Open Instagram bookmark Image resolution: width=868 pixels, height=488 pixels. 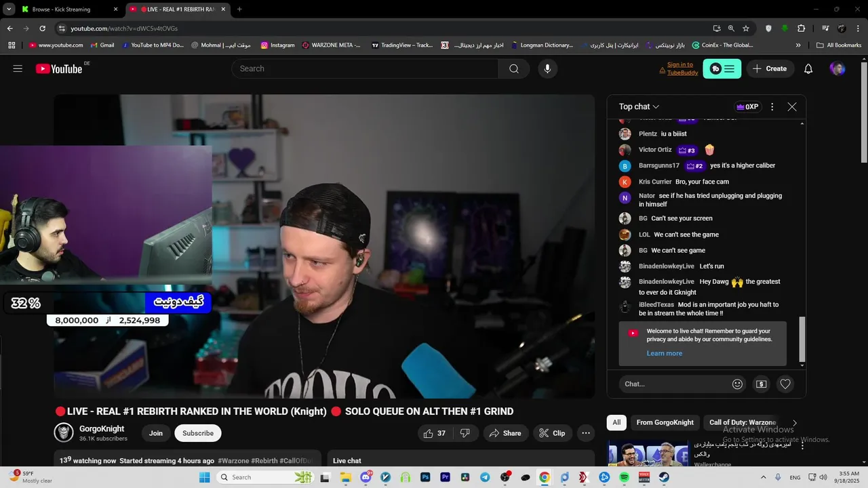pyautogui.click(x=277, y=45)
